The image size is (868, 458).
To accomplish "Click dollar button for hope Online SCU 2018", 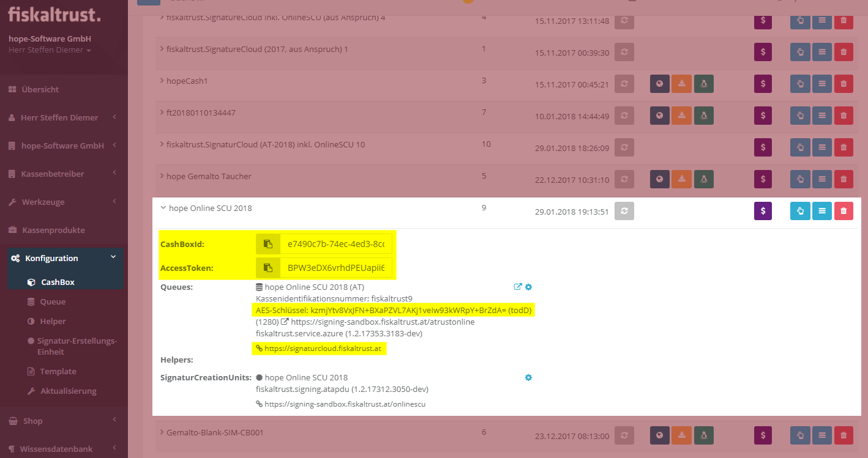I will pos(763,211).
